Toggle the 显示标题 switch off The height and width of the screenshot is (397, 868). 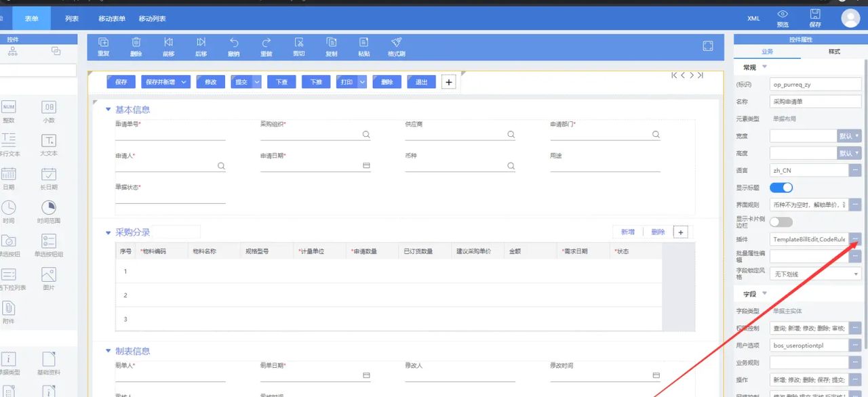(781, 188)
